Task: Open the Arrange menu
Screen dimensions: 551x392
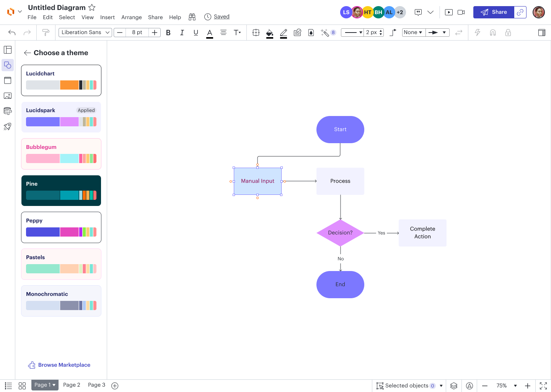Action: coord(131,17)
